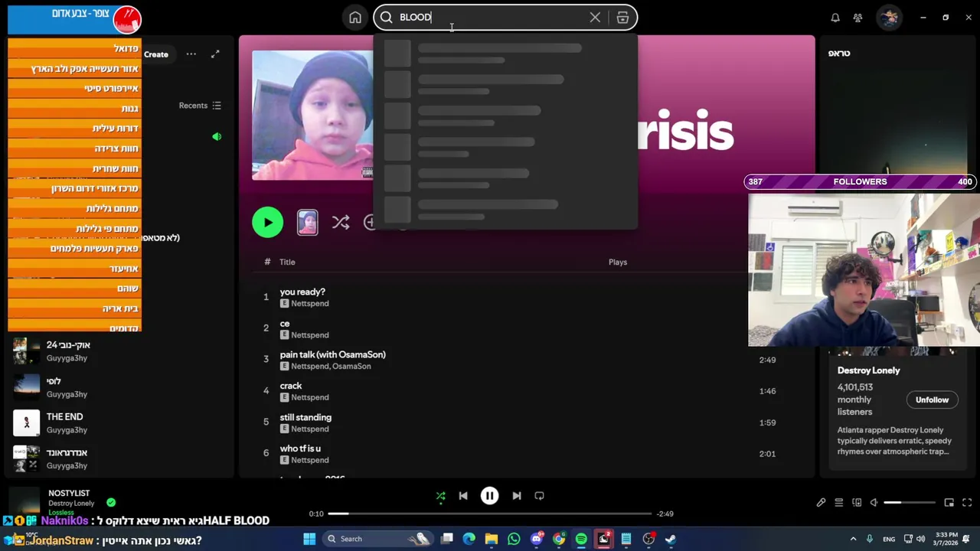
Task: Open Steam from the taskbar
Action: point(671,540)
